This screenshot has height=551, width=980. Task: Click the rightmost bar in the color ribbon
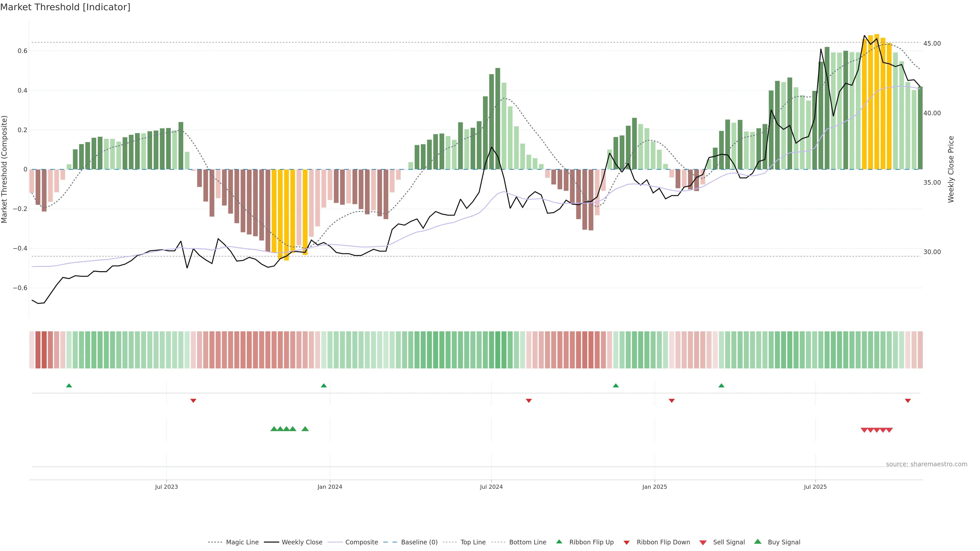[920, 350]
